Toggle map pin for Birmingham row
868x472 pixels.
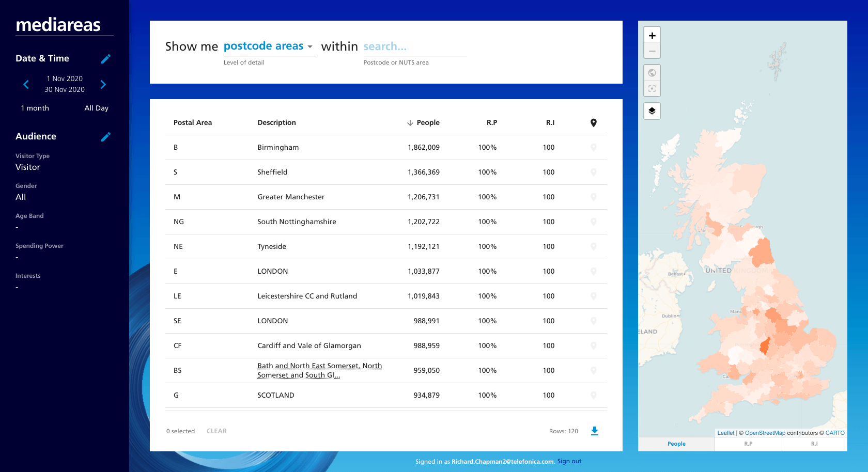(594, 148)
